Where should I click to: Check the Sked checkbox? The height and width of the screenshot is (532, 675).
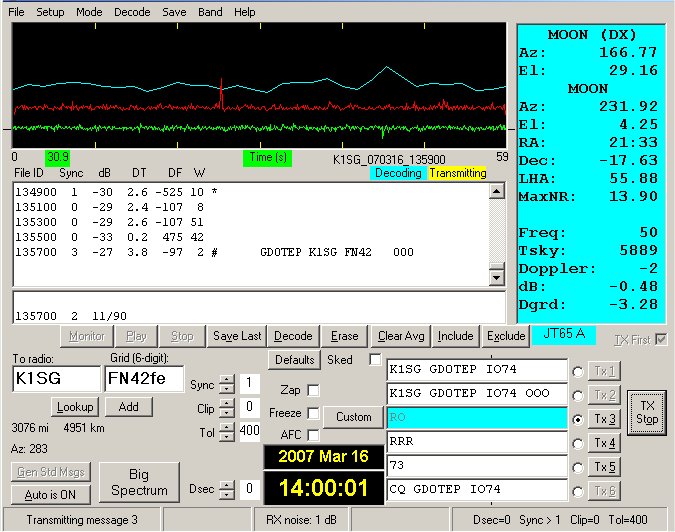coord(375,359)
